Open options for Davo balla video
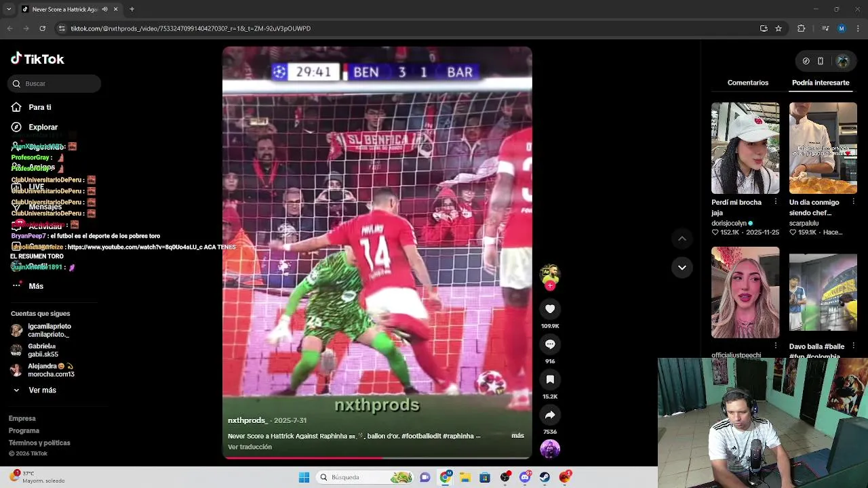868x488 pixels. pyautogui.click(x=854, y=346)
